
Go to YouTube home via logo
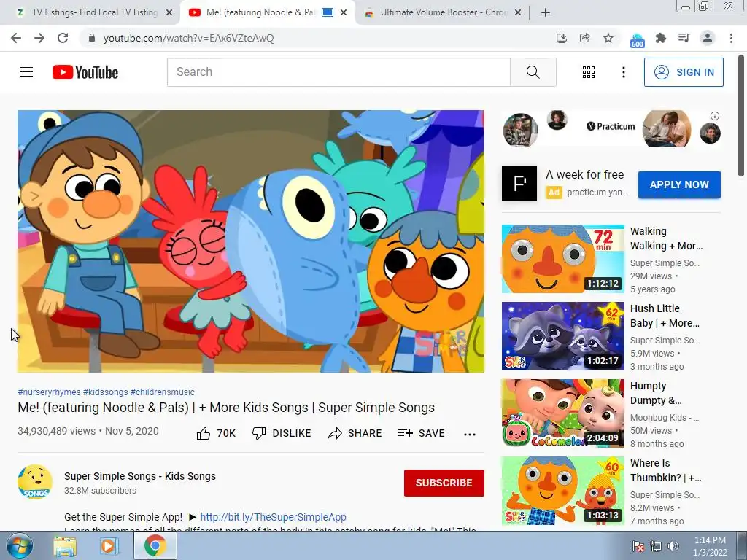(x=85, y=72)
